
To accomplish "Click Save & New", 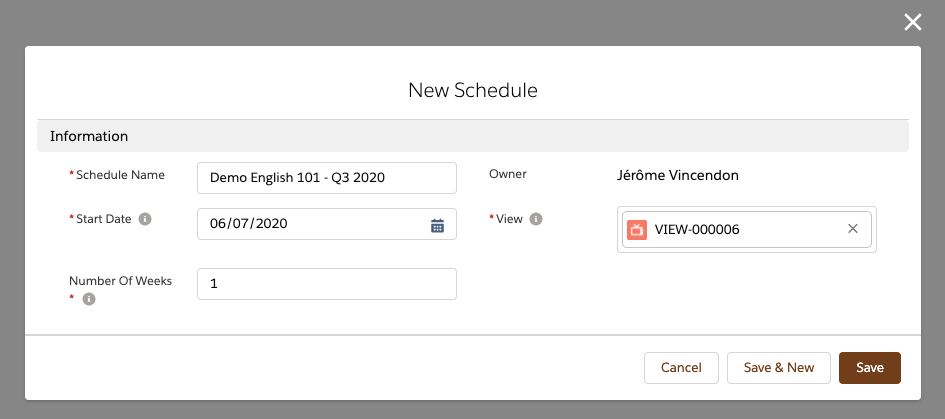I will [x=779, y=368].
